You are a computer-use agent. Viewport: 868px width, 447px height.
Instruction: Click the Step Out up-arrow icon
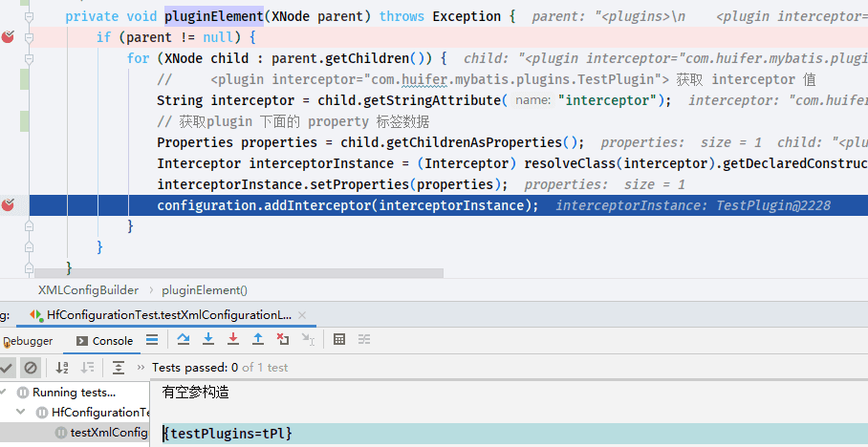pyautogui.click(x=258, y=339)
